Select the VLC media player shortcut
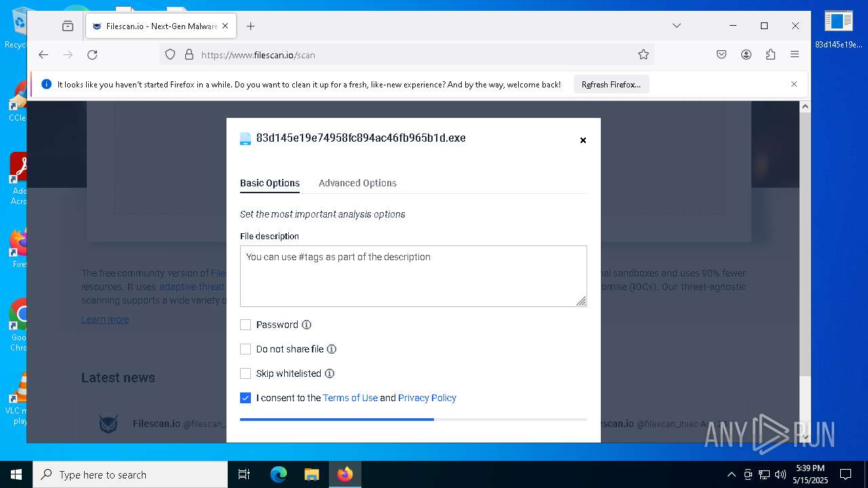This screenshot has width=868, height=488. [18, 399]
